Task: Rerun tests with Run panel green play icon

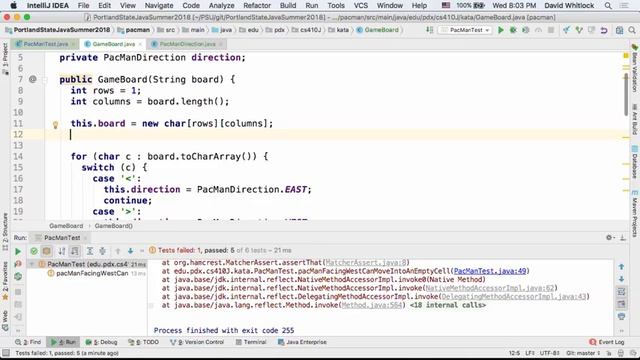Action: point(18,251)
